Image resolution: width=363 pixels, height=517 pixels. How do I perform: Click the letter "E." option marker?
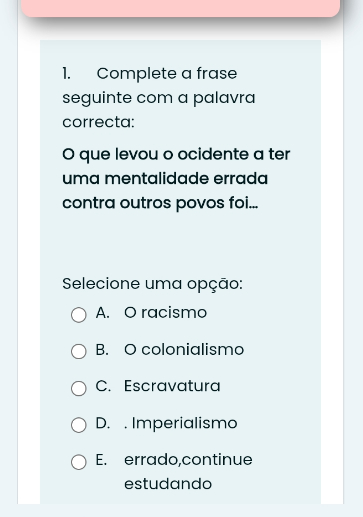pyautogui.click(x=101, y=460)
